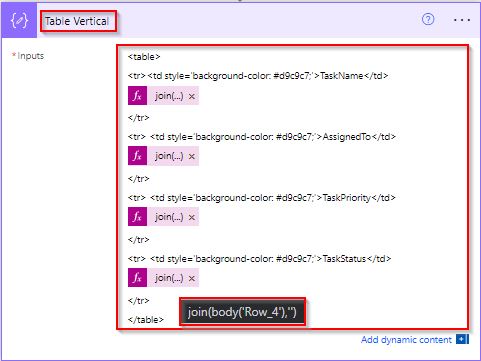This screenshot has width=481, height=361.
Task: Click the </tr> tag after TaskStatus join
Action: [x=138, y=301]
